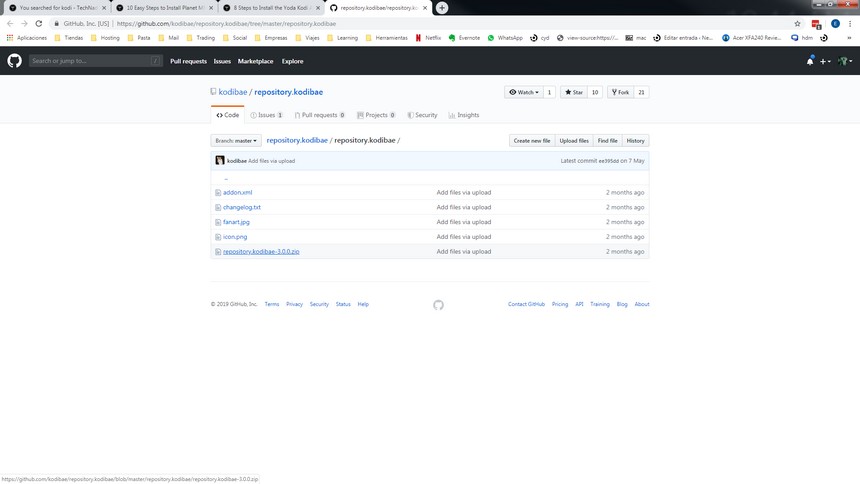Open the repository.kodibae title link
The width and height of the screenshot is (860, 484).
point(288,92)
